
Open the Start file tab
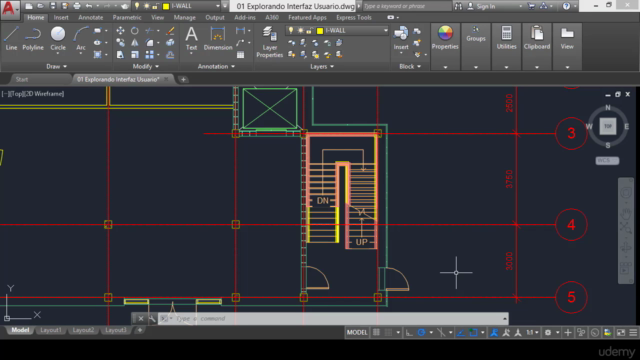tap(22, 79)
